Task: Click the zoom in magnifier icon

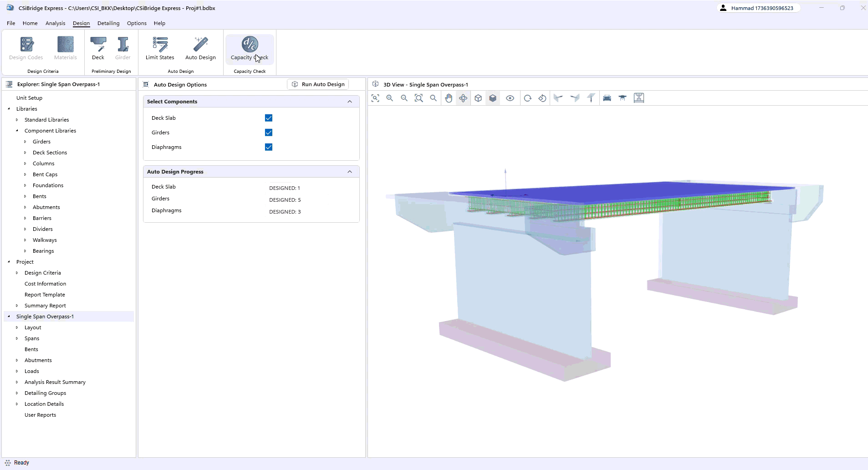Action: (390, 98)
